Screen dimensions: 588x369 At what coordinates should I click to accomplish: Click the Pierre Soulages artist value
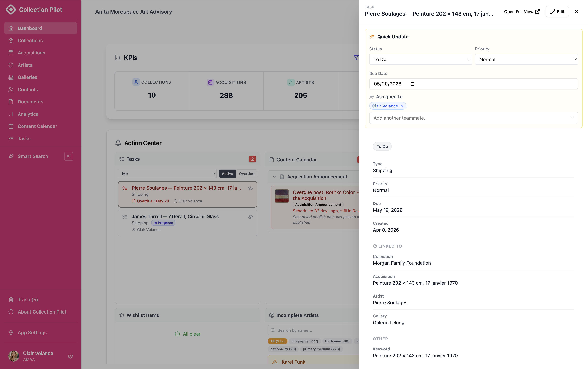[390, 303]
